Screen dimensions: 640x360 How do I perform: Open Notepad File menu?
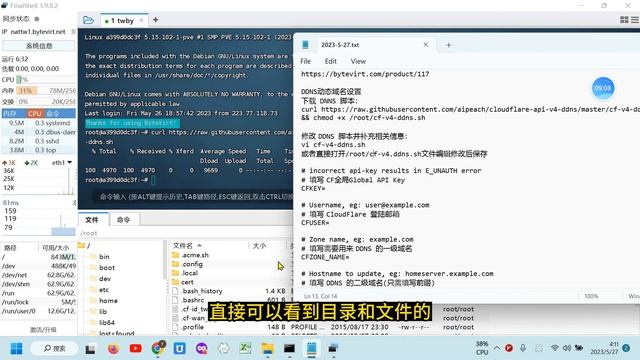[305, 61]
